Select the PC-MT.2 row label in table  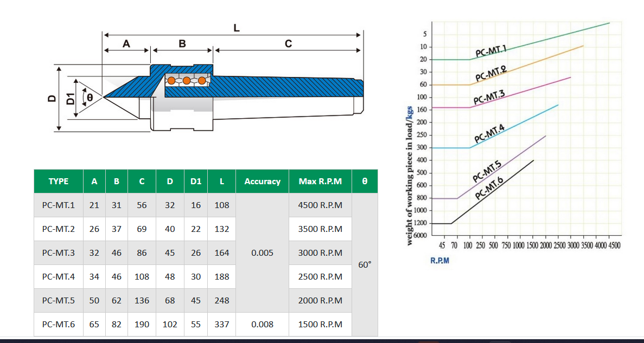[x=58, y=229]
